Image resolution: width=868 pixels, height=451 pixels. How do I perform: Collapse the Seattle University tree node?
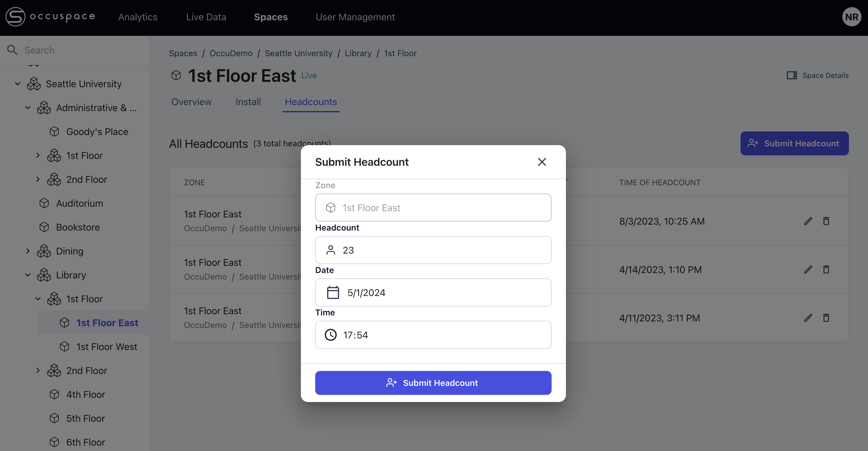(x=18, y=84)
